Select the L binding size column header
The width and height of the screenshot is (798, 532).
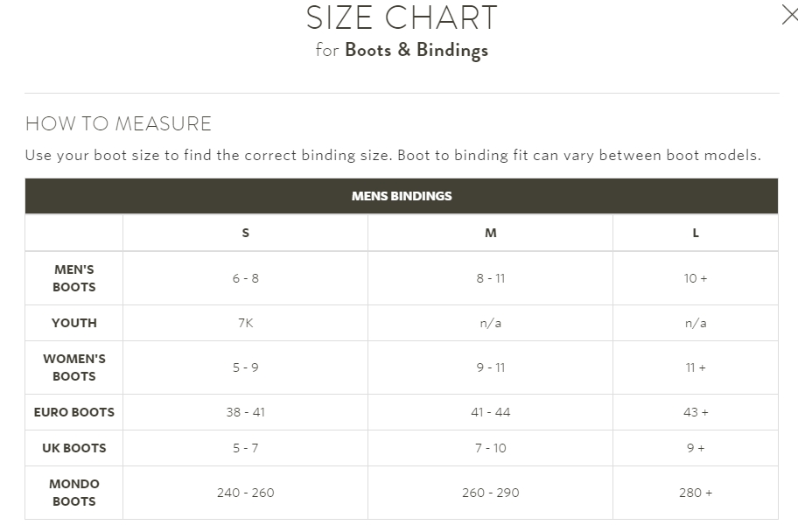point(696,233)
